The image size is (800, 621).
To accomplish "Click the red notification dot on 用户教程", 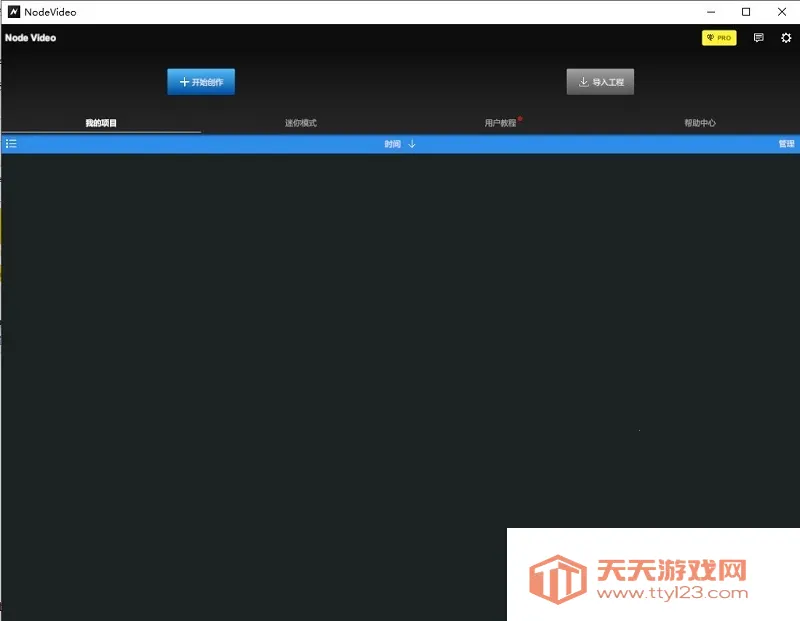I will (x=522, y=117).
